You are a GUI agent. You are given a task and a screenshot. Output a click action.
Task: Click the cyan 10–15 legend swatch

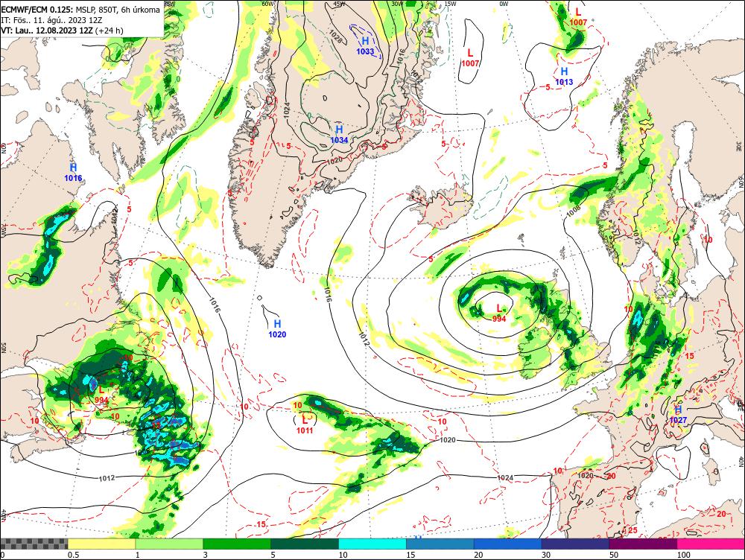(x=372, y=544)
